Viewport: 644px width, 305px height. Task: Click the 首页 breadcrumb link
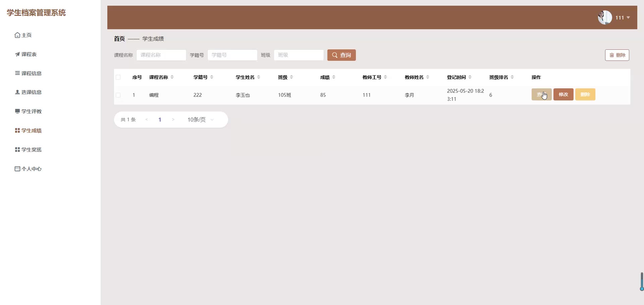[x=119, y=39]
